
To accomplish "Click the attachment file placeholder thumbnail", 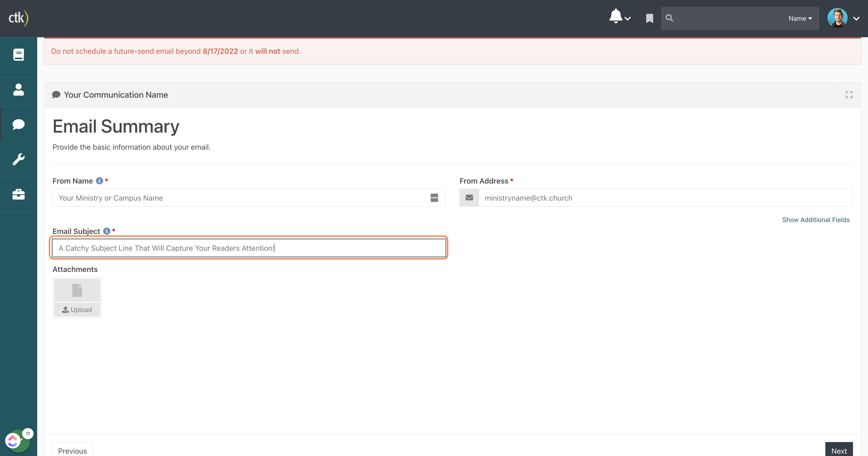I will (x=77, y=290).
